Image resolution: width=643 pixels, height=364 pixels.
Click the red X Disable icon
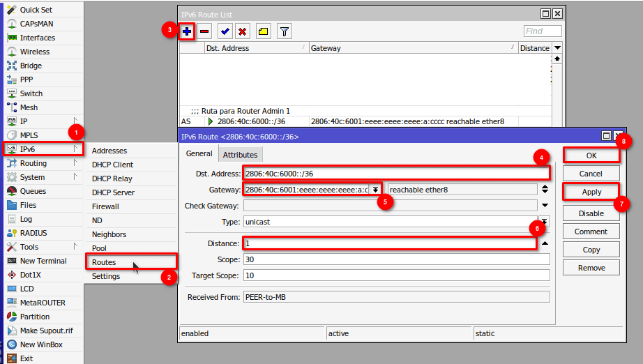pos(242,31)
